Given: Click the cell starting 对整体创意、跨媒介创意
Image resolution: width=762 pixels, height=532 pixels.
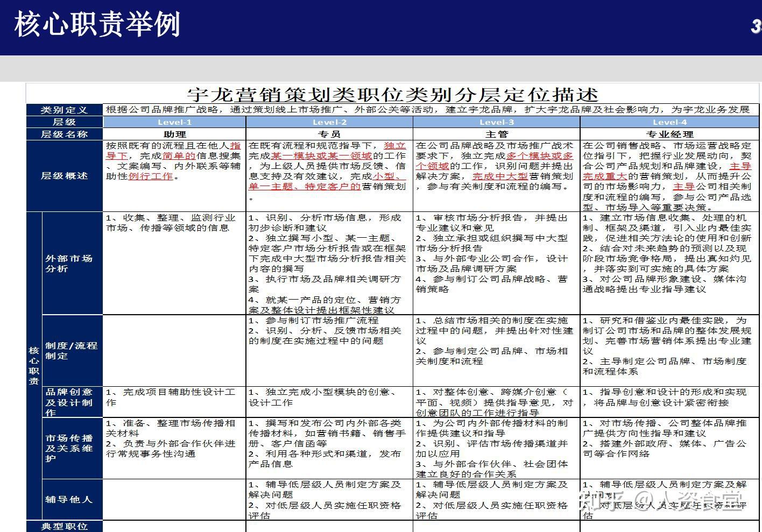Looking at the screenshot, I should point(496,402).
